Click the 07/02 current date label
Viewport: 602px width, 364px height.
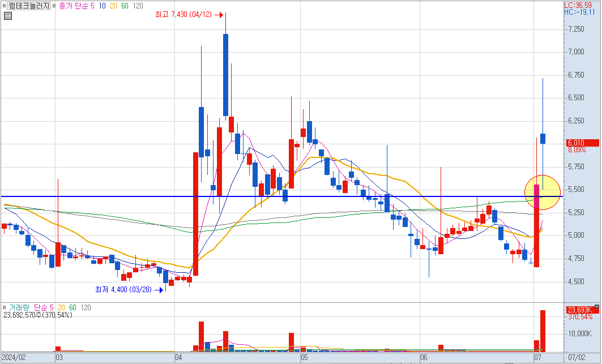coord(577,357)
